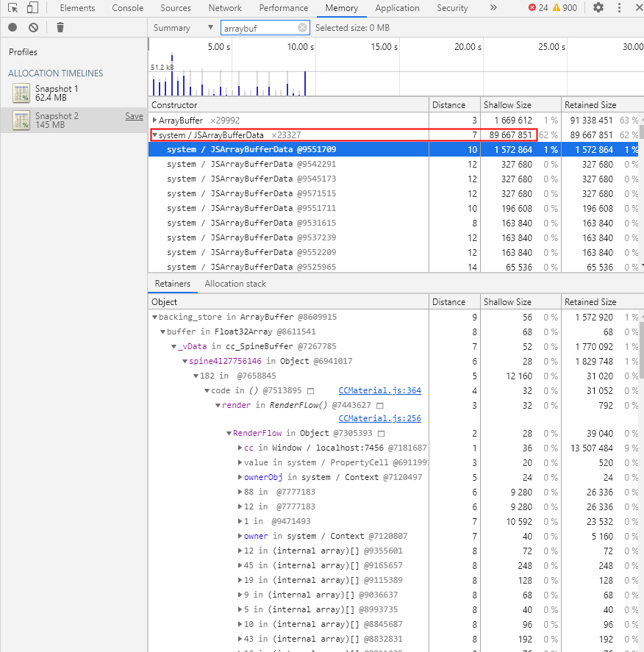Expand the cc in Window retainer row
This screenshot has width=644, height=652.
pyautogui.click(x=240, y=448)
